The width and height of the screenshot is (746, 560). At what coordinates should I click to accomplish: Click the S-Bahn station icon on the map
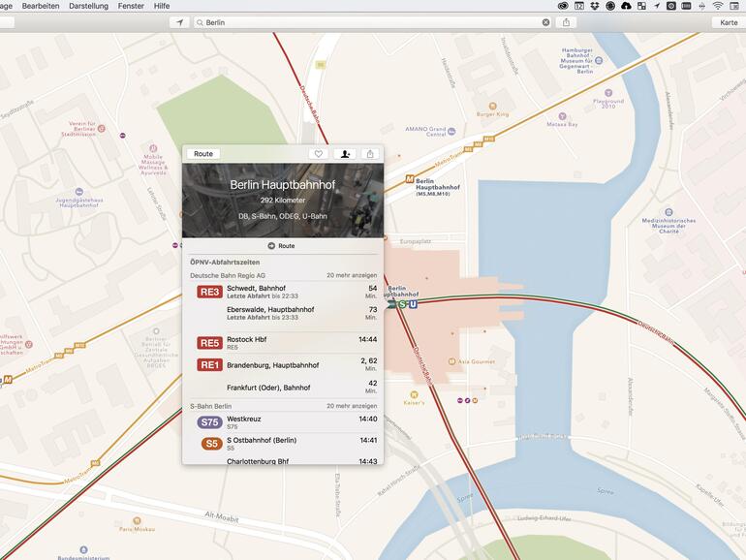pyautogui.click(x=402, y=304)
